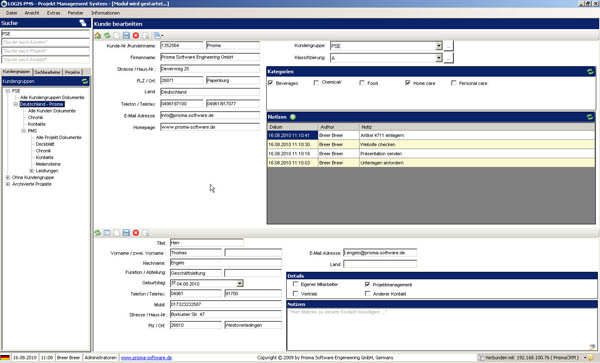Click the Firmenname input field
The image size is (600, 363).
[210, 57]
